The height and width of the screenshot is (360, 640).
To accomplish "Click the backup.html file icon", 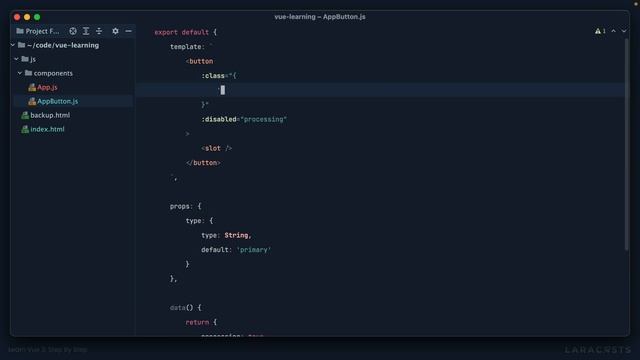I will coord(25,115).
